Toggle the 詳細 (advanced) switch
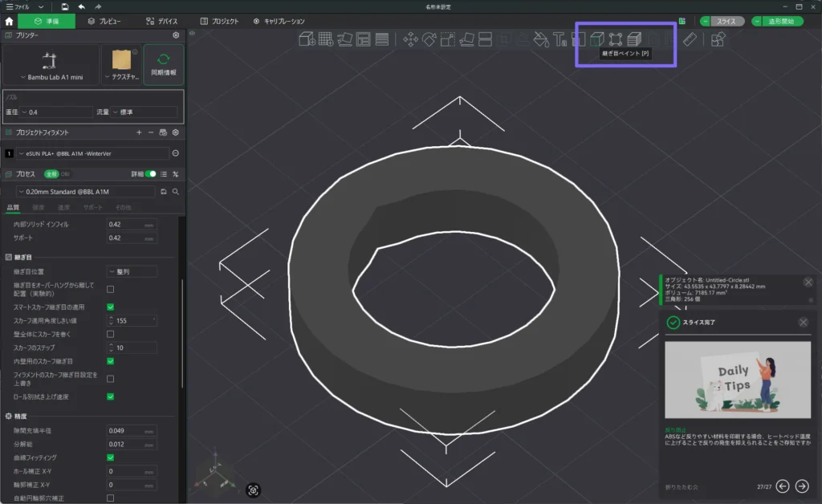Viewport: 822px width, 504px height. [x=150, y=173]
